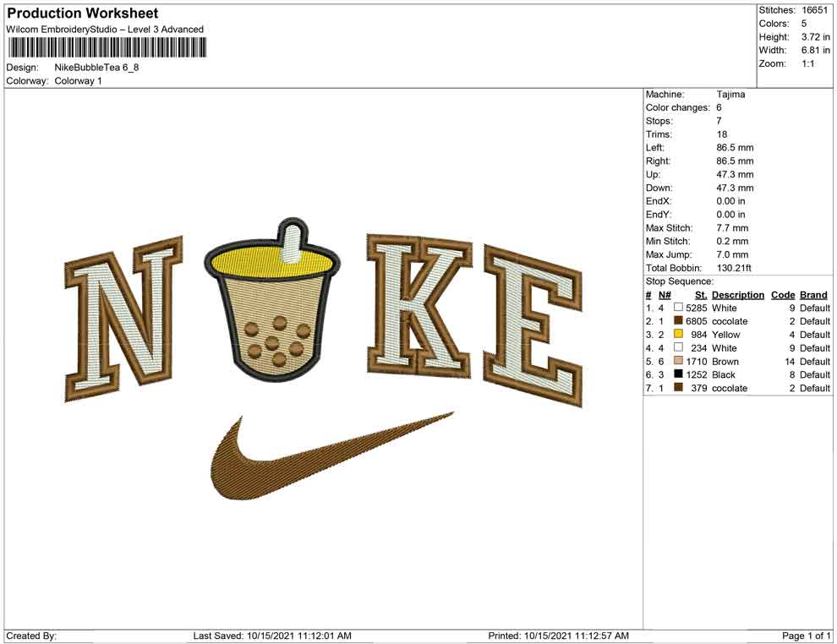Screen dimensions: 837x644
Task: Click the Code column header
Action: point(783,295)
